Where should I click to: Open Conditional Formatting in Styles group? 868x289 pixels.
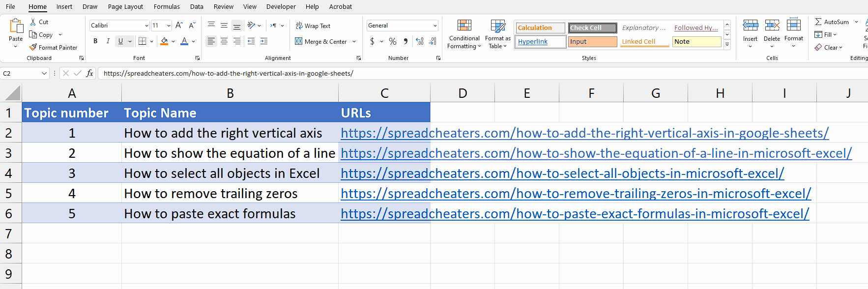[x=464, y=34]
